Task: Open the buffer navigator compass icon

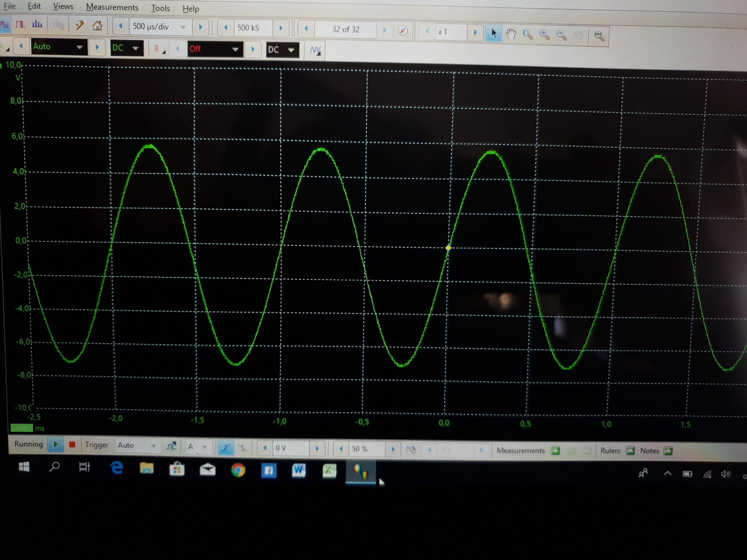Action: point(402,31)
